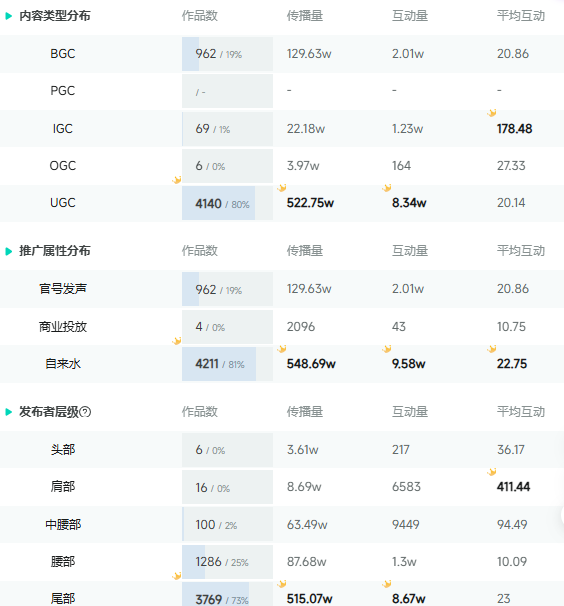Click the 中腰部 100 / 2% bar
564x606 pixels.
(227, 524)
